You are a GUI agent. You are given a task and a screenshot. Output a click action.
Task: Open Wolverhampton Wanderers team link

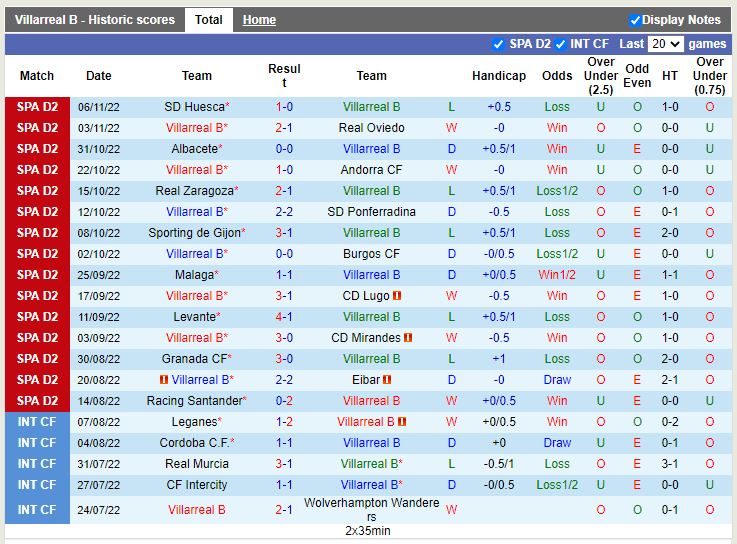pos(371,510)
